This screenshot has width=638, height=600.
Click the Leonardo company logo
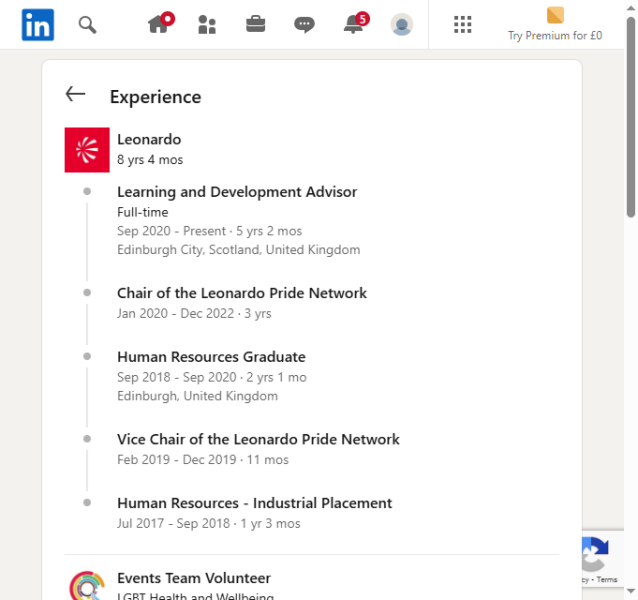point(87,150)
